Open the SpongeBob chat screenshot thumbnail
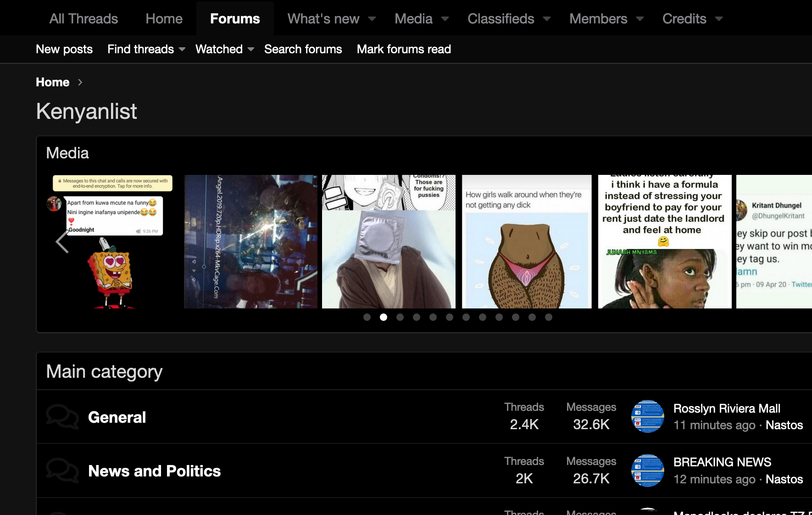This screenshot has width=812, height=515. pos(113,241)
